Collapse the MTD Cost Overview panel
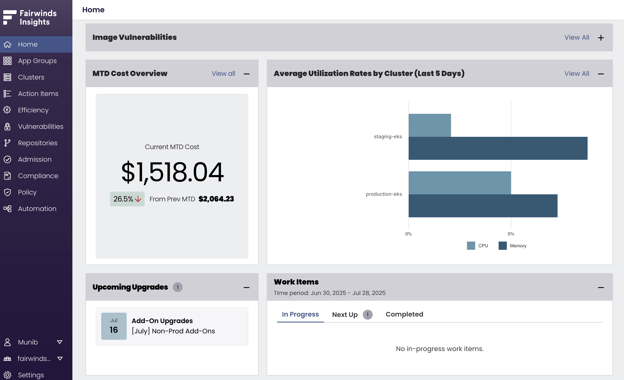This screenshot has height=380, width=624. click(247, 74)
